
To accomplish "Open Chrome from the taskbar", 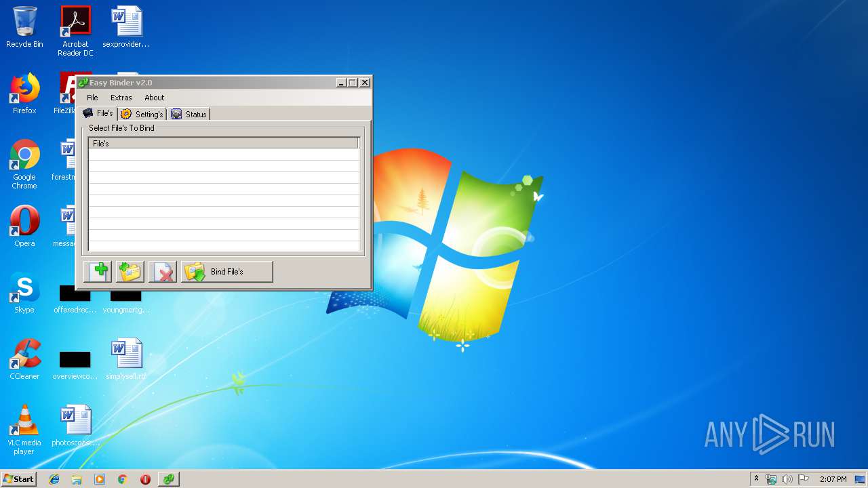I will [122, 479].
